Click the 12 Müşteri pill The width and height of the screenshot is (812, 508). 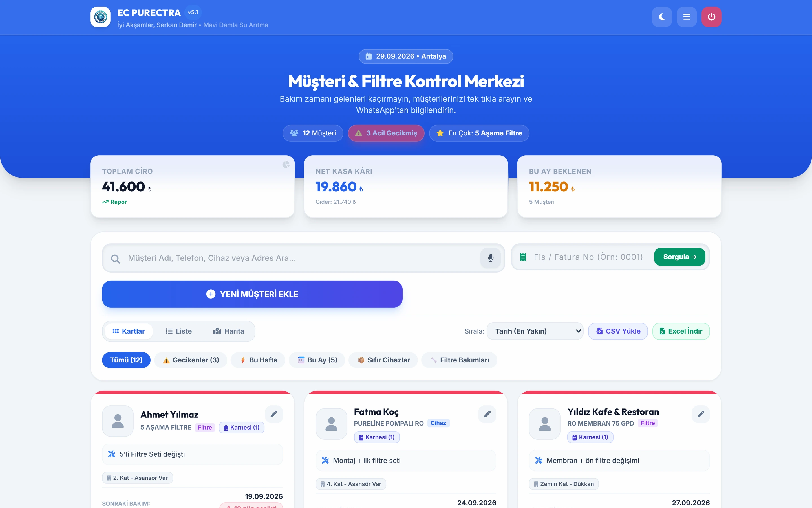[313, 133]
